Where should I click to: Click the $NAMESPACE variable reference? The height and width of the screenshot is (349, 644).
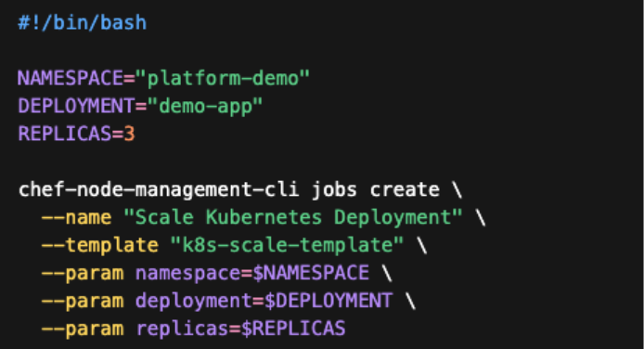(311, 273)
